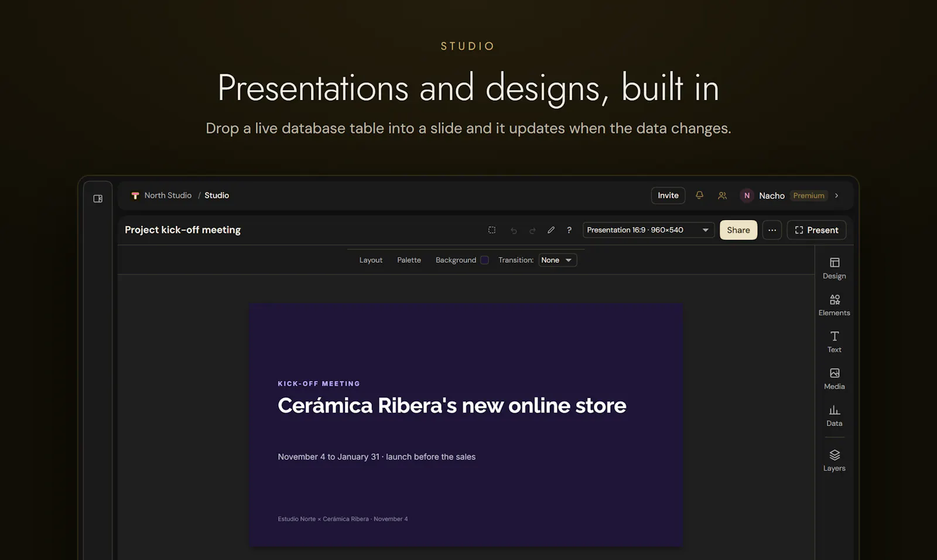Redo the last action
This screenshot has height=560, width=937.
(532, 231)
